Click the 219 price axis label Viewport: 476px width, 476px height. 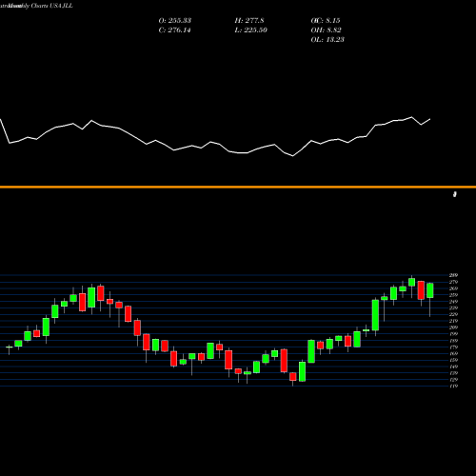click(x=453, y=321)
